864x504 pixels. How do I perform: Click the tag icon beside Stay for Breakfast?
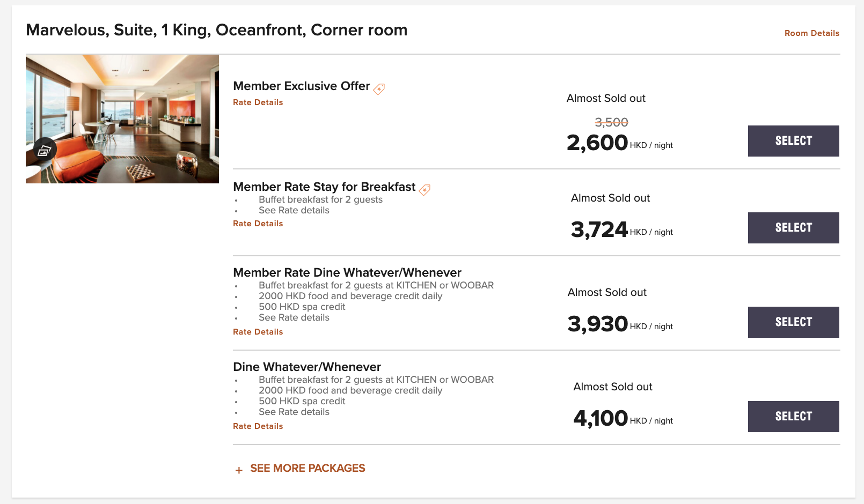click(424, 190)
